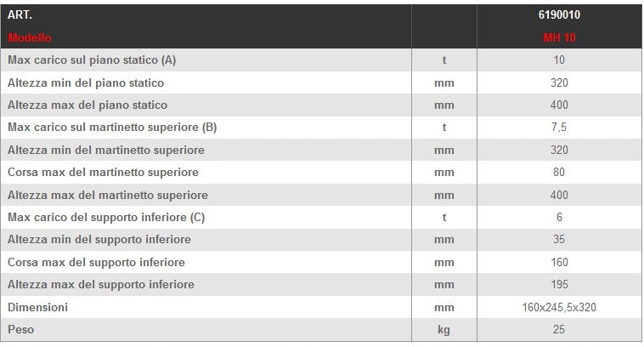This screenshot has width=644, height=347.
Task: Select the Corsa max del supporto inferiore label
Action: (x=96, y=262)
